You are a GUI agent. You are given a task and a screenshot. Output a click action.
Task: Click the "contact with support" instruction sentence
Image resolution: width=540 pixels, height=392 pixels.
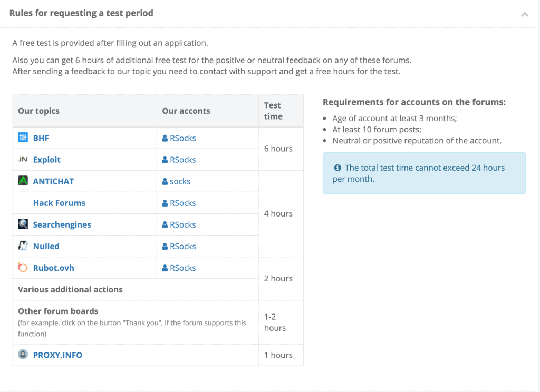point(206,72)
